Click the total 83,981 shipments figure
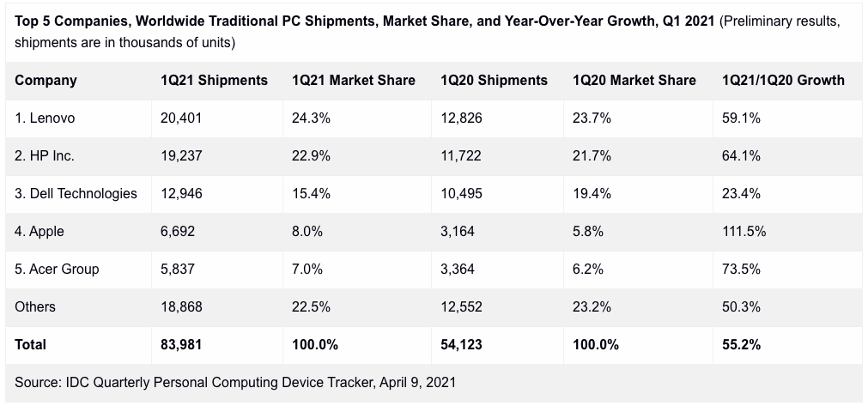Viewport: 868px width, 406px height. [181, 345]
